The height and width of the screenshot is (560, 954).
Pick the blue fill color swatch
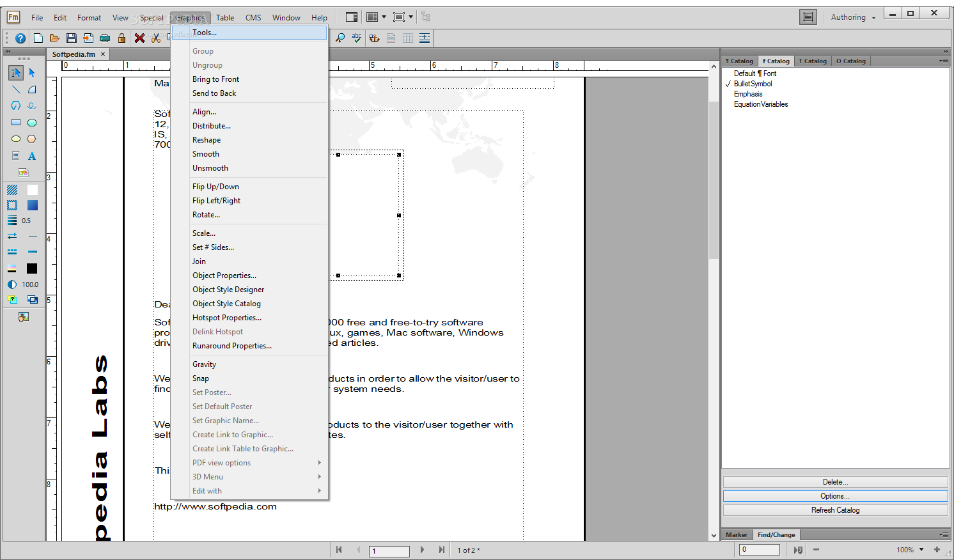pos(32,205)
